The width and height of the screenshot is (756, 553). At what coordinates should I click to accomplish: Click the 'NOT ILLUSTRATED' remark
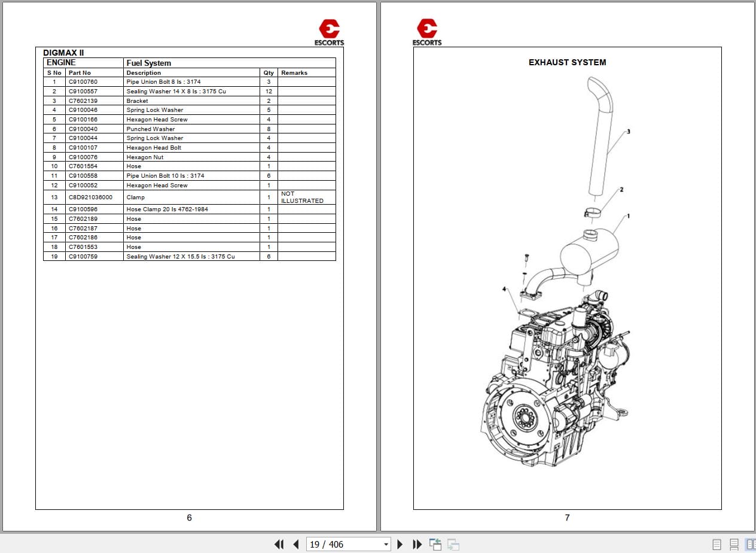click(302, 197)
